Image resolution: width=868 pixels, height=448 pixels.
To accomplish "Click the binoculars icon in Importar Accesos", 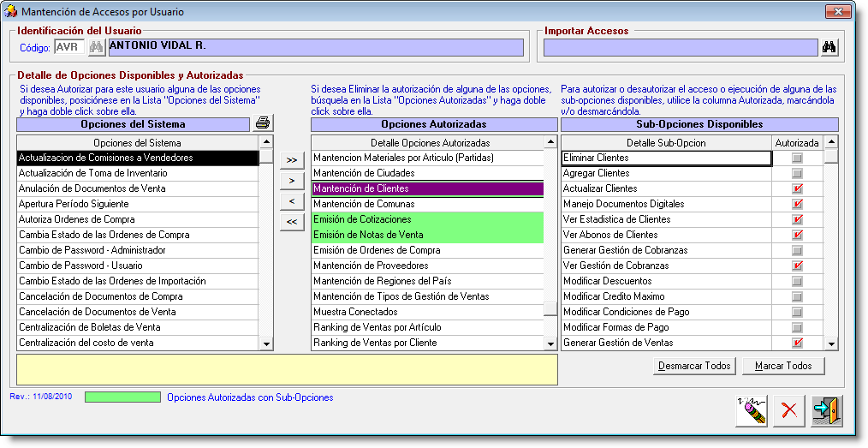I will coord(829,48).
